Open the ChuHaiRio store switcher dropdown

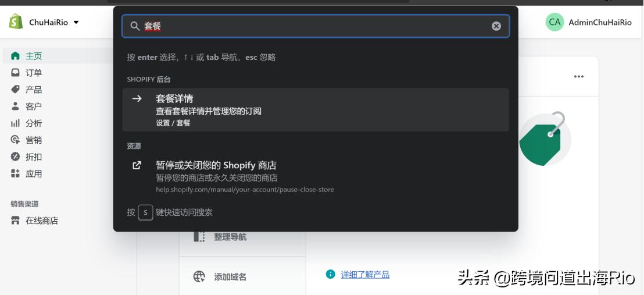click(x=54, y=22)
